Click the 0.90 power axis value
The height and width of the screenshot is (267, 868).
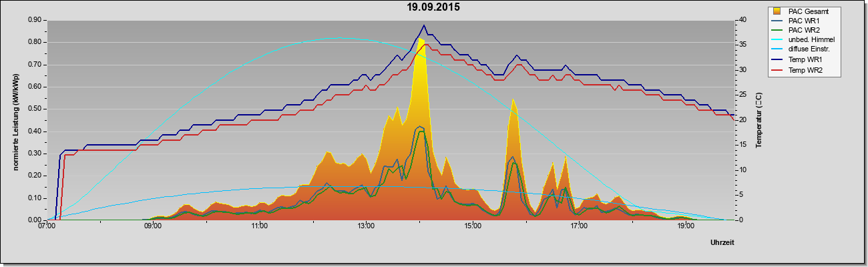(36, 20)
